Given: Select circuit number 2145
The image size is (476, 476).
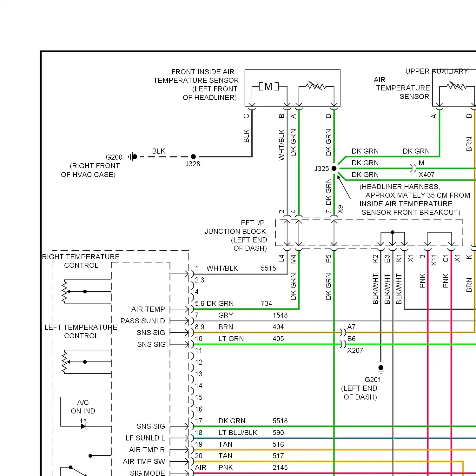Looking at the screenshot, I should (280, 468).
